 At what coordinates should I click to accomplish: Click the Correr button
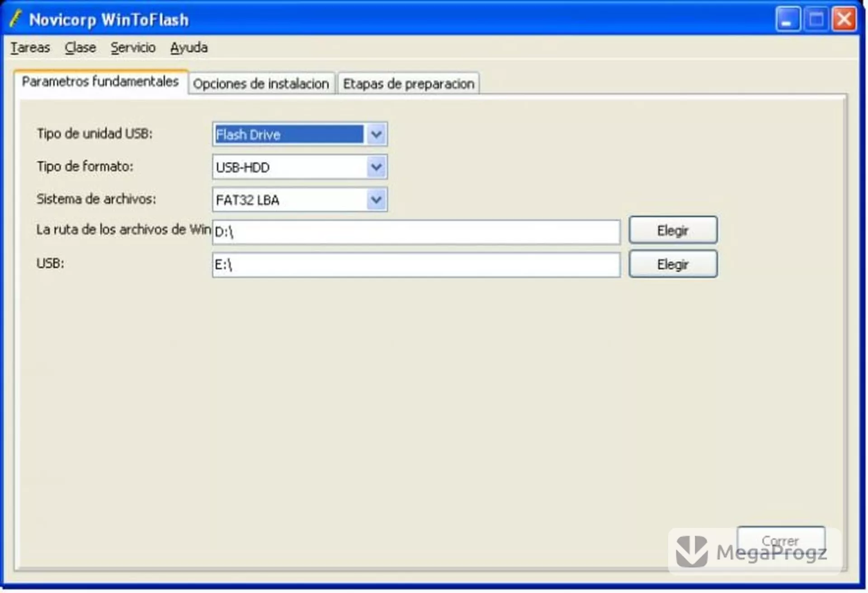[x=781, y=541]
